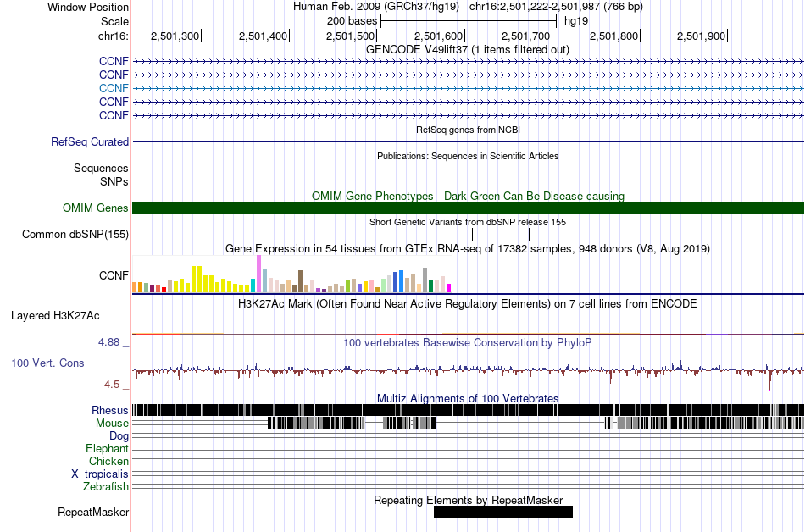Click the 2,501,700 ruler position
The width and height of the screenshot is (805, 532).
[525, 36]
